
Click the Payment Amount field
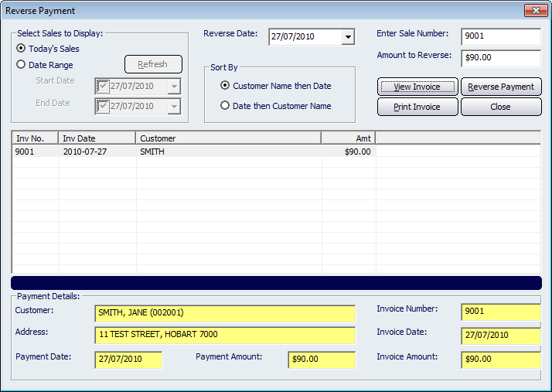(x=322, y=360)
